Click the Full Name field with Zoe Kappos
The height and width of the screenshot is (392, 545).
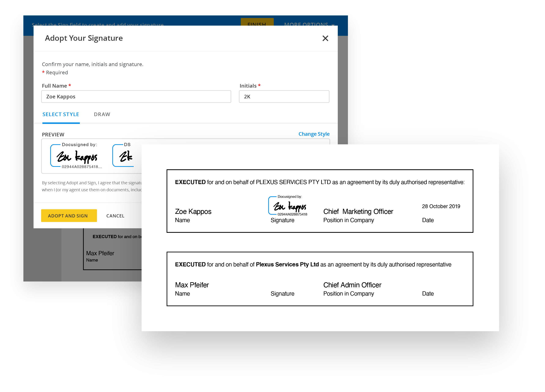[136, 96]
